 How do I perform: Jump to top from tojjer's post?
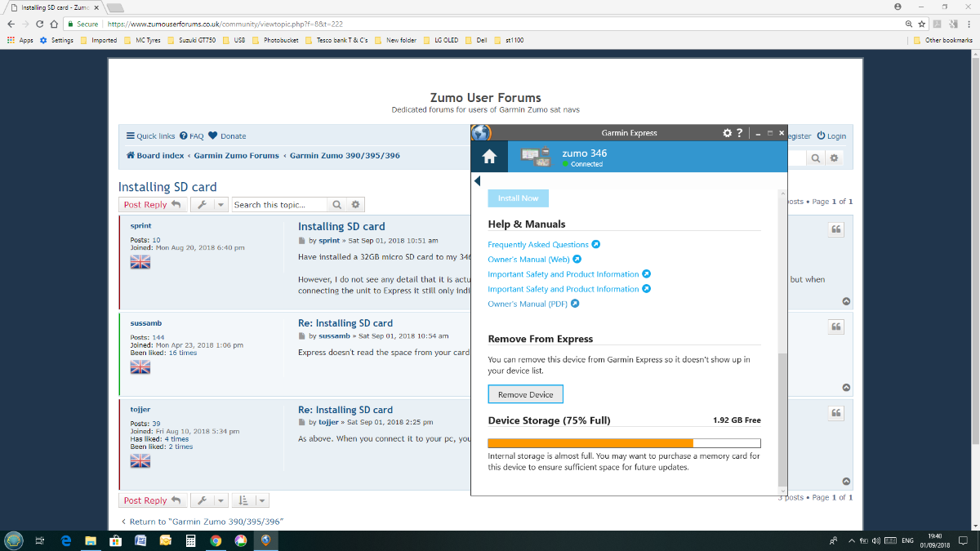coord(846,482)
